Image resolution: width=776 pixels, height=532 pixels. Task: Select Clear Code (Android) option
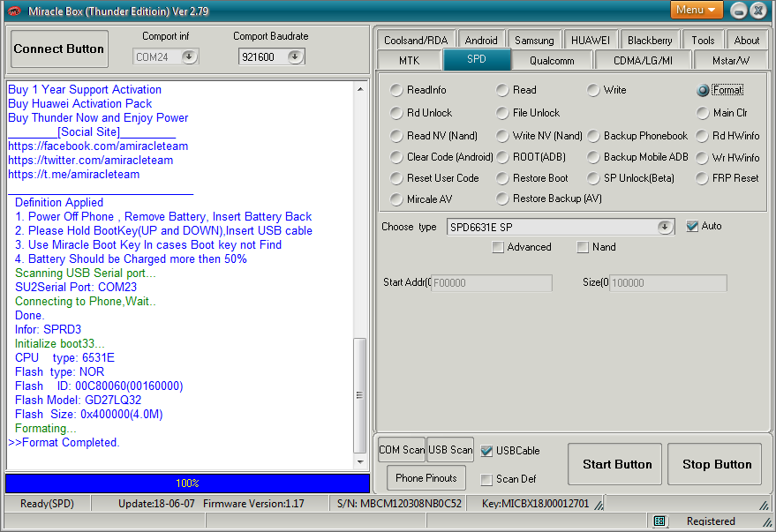pyautogui.click(x=441, y=157)
